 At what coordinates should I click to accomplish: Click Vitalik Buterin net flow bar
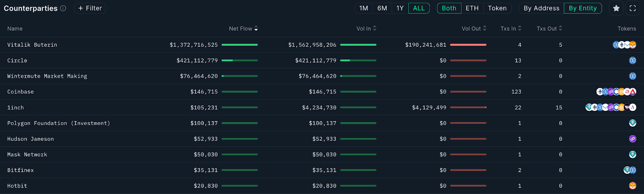(x=240, y=45)
